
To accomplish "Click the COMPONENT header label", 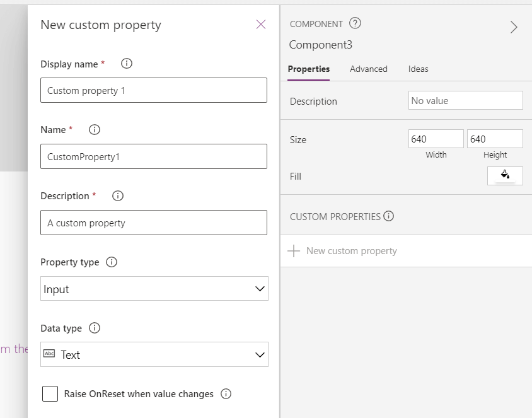I will click(316, 24).
